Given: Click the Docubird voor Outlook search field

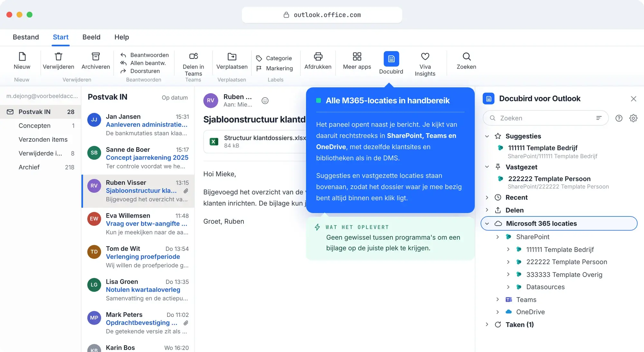Looking at the screenshot, I should coord(545,118).
